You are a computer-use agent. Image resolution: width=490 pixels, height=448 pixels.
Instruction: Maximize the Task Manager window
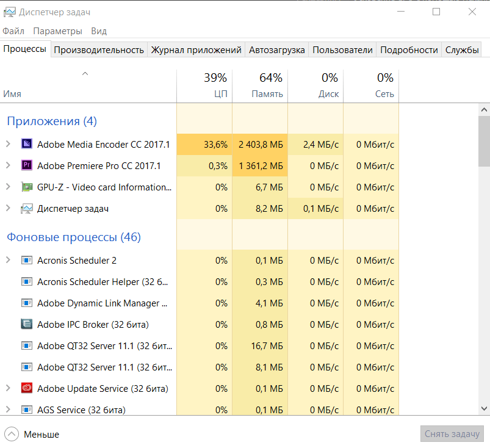coord(436,12)
